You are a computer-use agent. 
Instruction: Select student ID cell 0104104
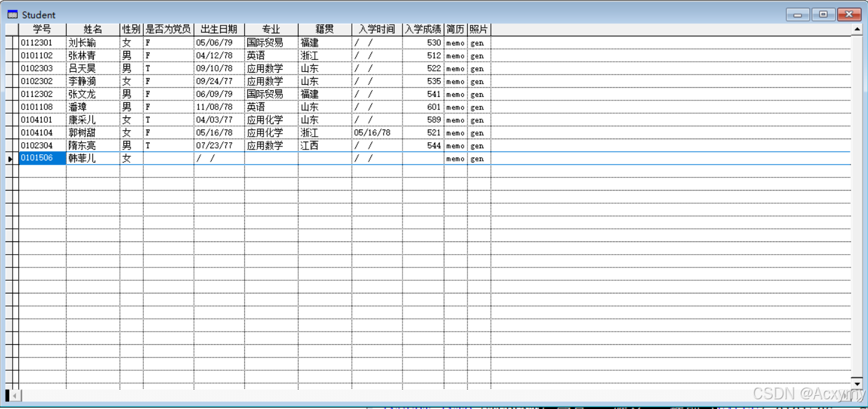click(x=42, y=133)
